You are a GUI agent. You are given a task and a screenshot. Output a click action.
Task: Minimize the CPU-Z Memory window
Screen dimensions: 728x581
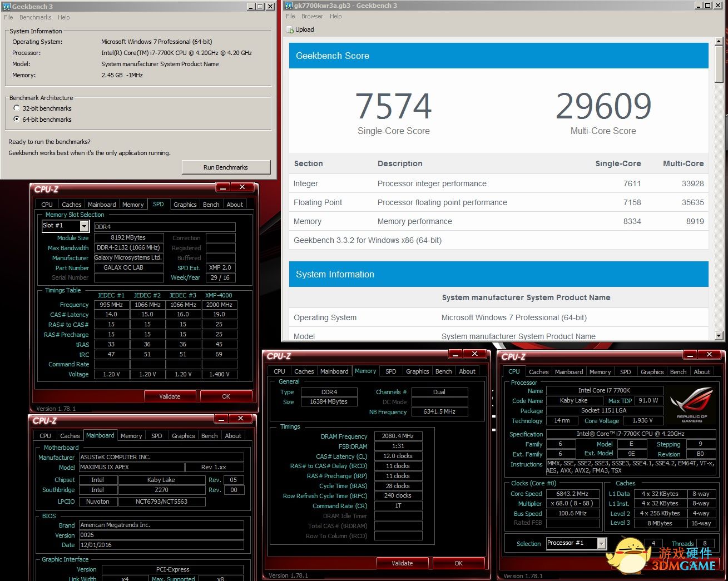coord(455,354)
